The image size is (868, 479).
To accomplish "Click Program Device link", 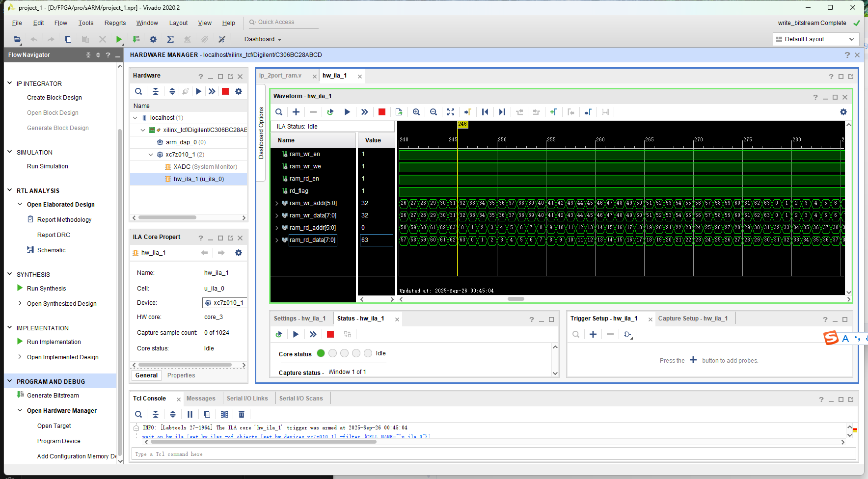I will tap(59, 441).
